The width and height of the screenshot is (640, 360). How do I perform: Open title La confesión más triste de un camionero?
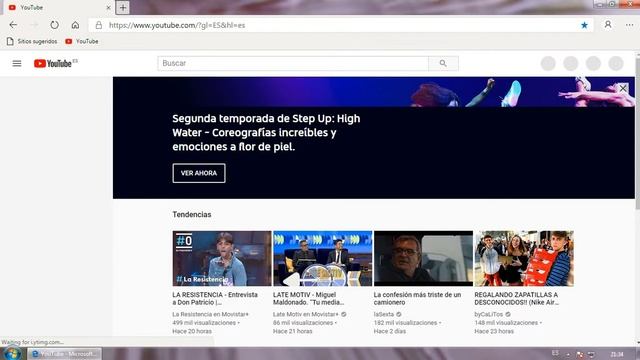point(417,298)
